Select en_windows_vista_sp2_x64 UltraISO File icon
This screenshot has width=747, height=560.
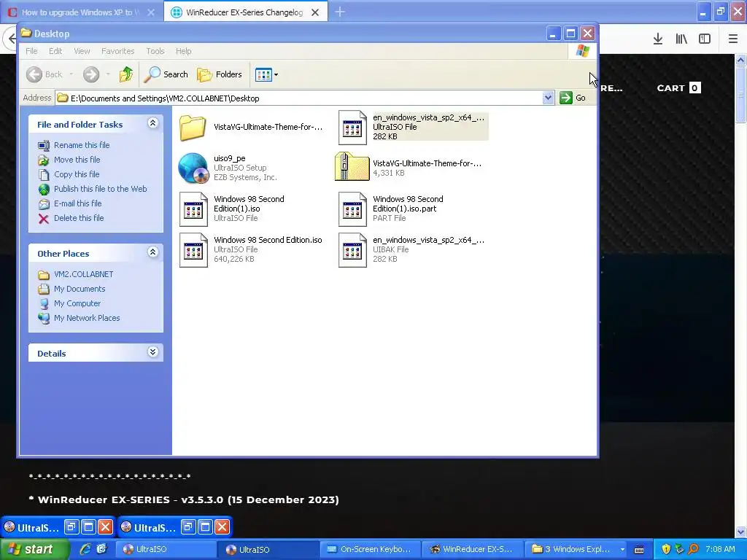point(352,127)
